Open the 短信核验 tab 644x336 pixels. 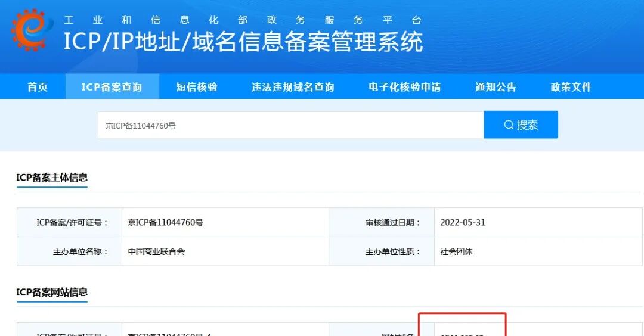pos(197,87)
